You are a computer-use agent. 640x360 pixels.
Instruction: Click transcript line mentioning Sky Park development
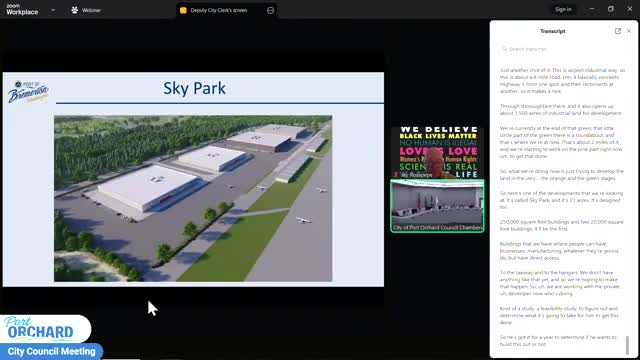(x=562, y=200)
